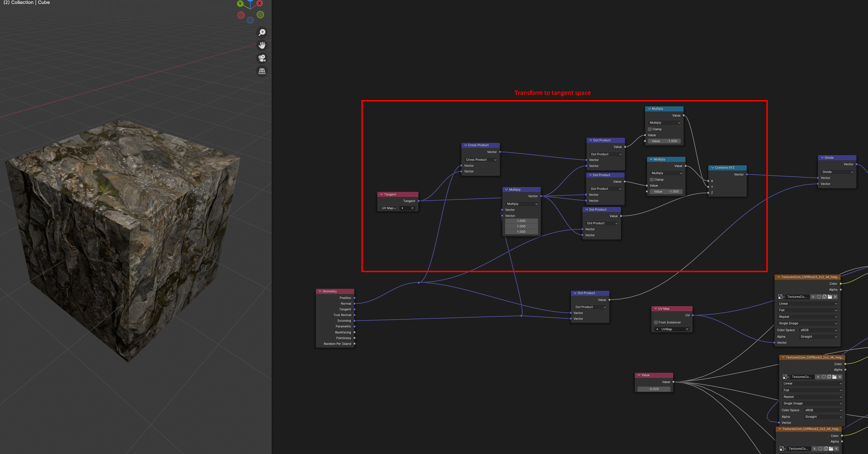Click the hollow red negative-X gizmo circle

pos(241,15)
